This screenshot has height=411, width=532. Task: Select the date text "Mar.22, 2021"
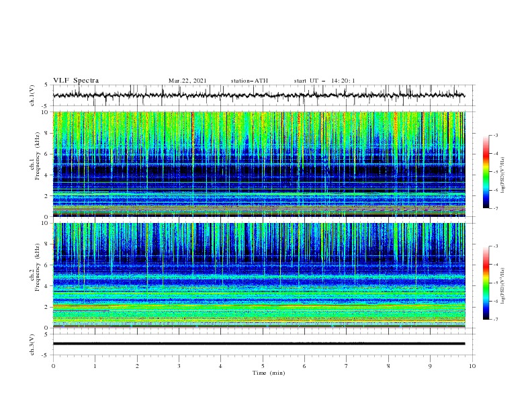[x=187, y=81]
